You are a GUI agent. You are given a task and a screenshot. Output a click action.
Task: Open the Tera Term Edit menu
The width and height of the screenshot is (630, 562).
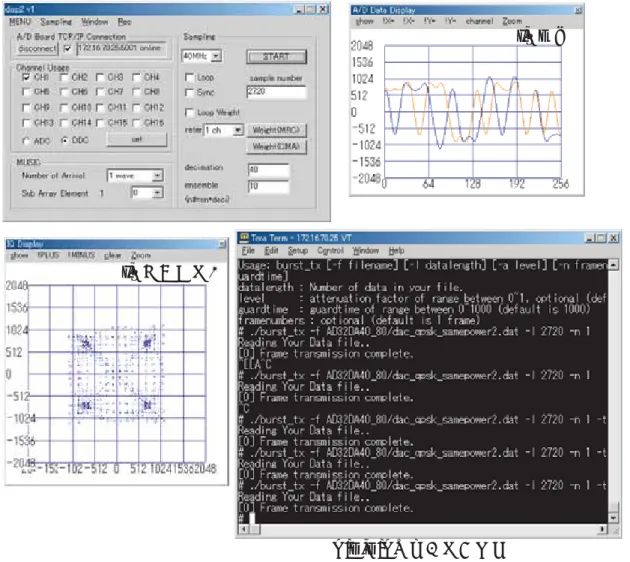(271, 251)
